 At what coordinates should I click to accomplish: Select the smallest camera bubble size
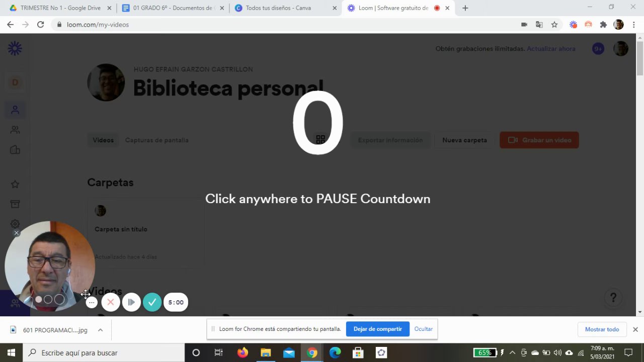[38, 299]
